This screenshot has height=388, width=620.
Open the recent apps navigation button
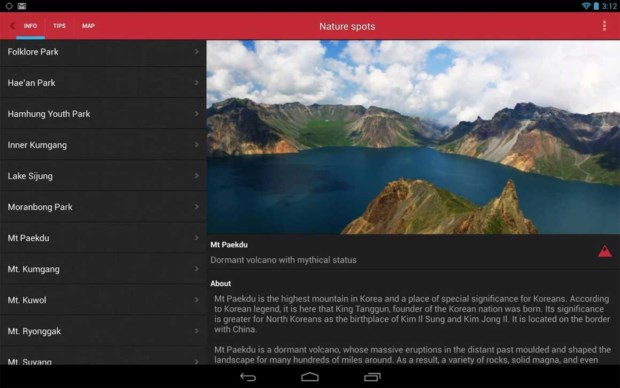point(372,377)
